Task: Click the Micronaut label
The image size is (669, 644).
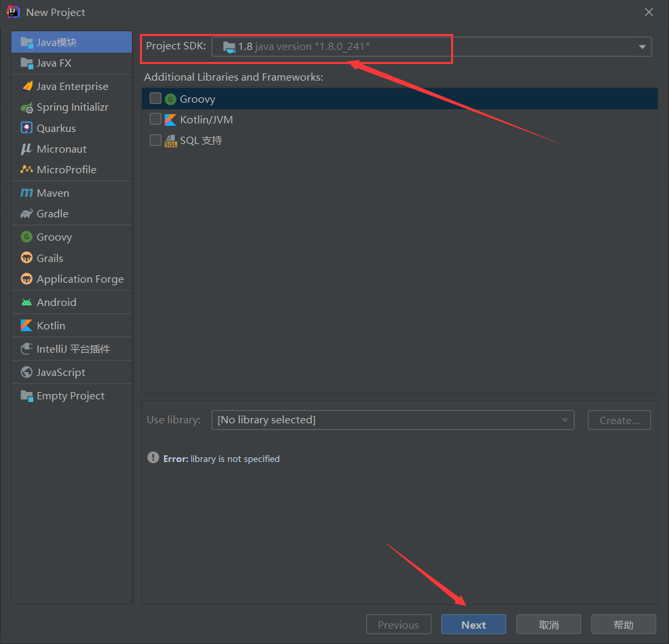Action: (61, 149)
